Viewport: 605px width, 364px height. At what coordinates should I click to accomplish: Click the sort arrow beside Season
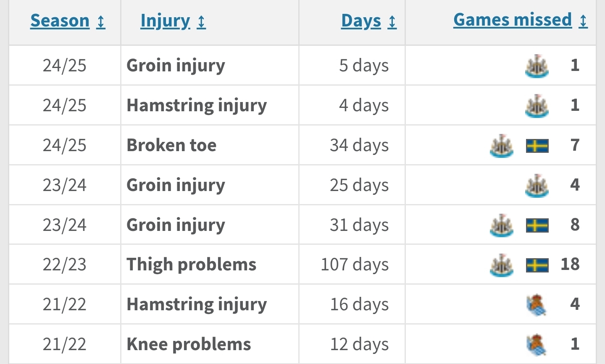[x=101, y=21]
